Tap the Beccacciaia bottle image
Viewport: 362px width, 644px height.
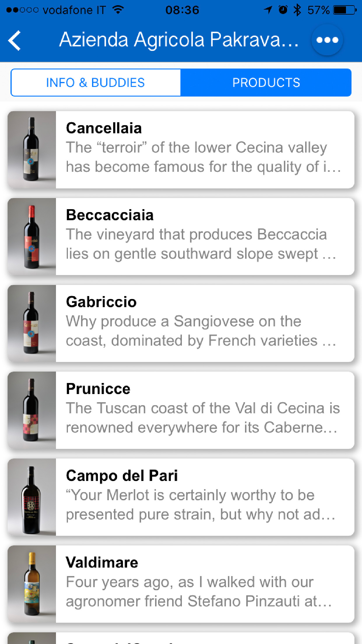coord(32,237)
